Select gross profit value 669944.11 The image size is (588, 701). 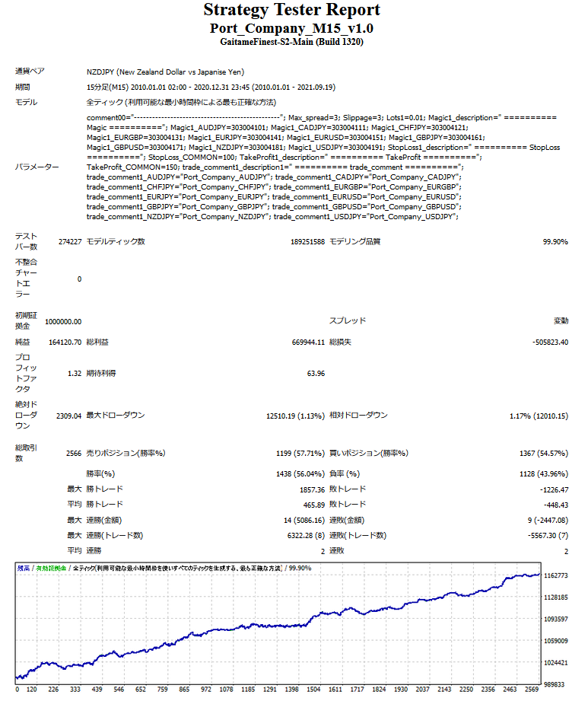pos(308,343)
